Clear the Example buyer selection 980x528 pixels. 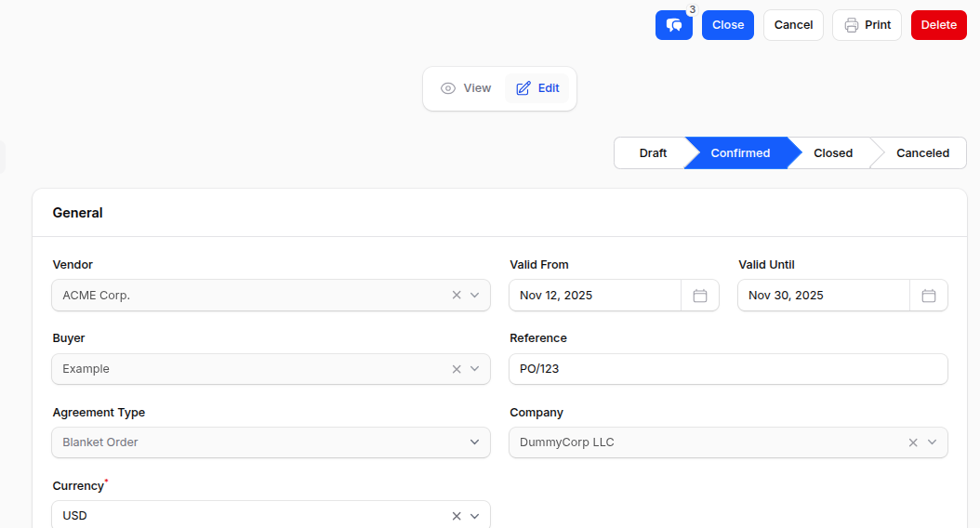point(457,369)
